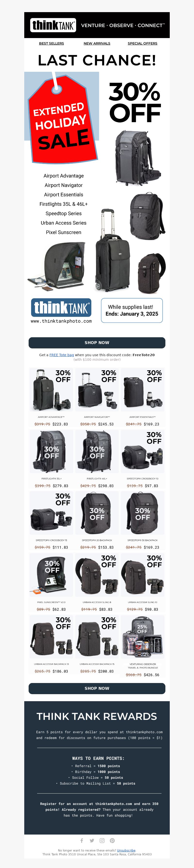
Task: View the Urban Access Sling 8 thumbnail
Action: (x=97, y=575)
